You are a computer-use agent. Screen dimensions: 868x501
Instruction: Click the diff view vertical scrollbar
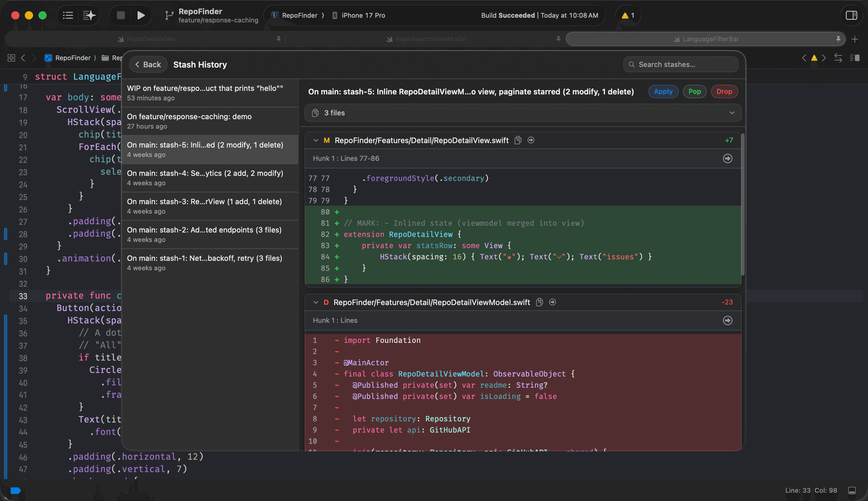[743, 204]
